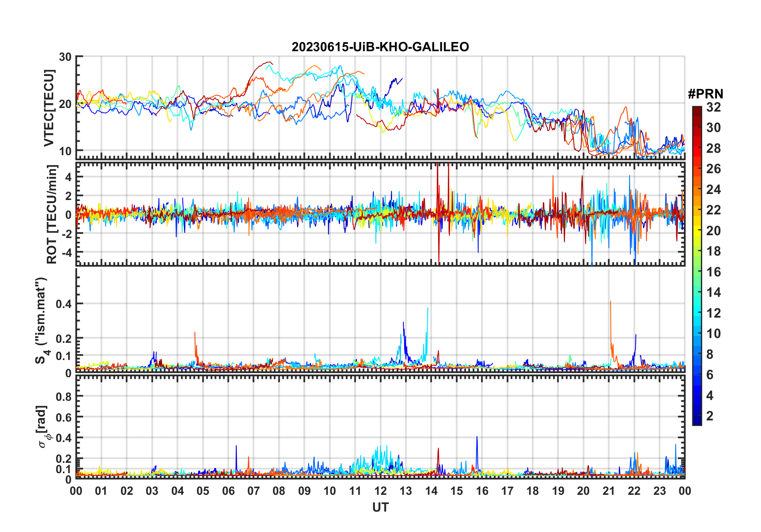Click the x-axis tick label 06

pos(228,491)
